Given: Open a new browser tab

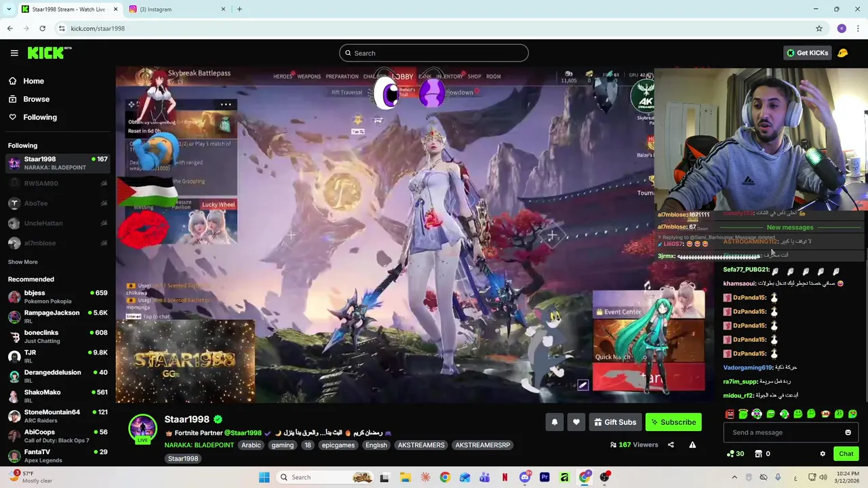Looking at the screenshot, I should click(239, 9).
